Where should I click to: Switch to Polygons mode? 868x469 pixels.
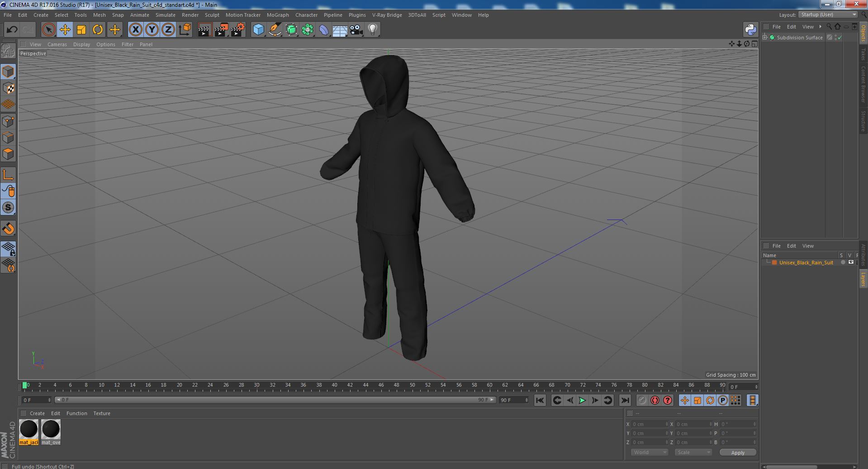pos(8,154)
